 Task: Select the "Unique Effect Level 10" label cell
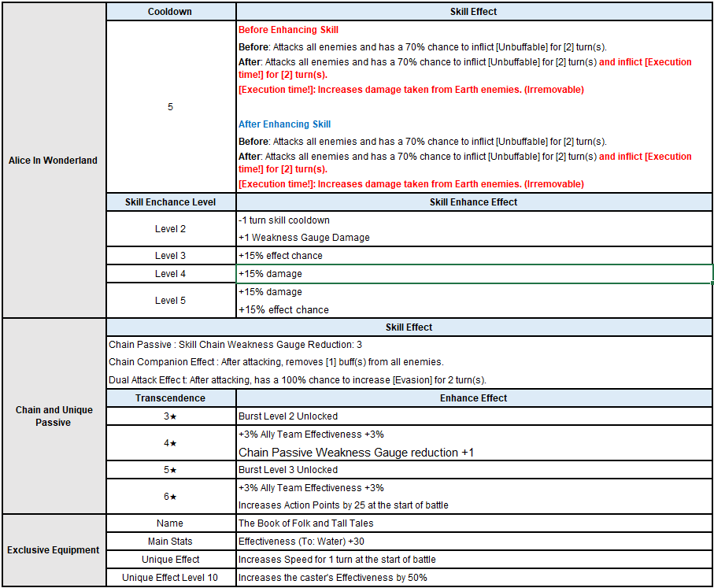click(x=170, y=578)
